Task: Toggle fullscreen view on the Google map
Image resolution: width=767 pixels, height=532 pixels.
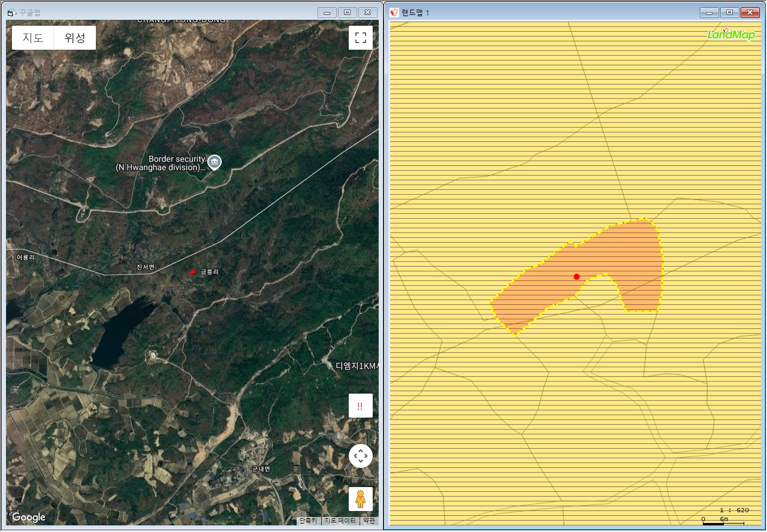Action: 360,38
